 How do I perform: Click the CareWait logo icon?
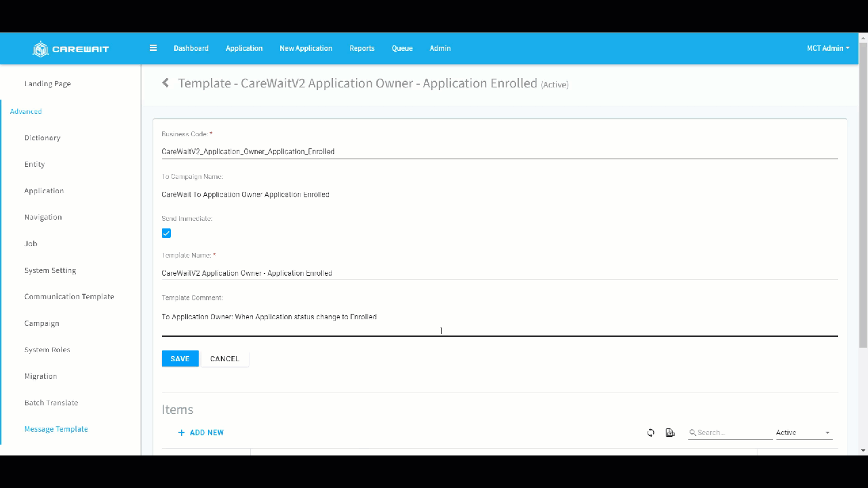(41, 49)
